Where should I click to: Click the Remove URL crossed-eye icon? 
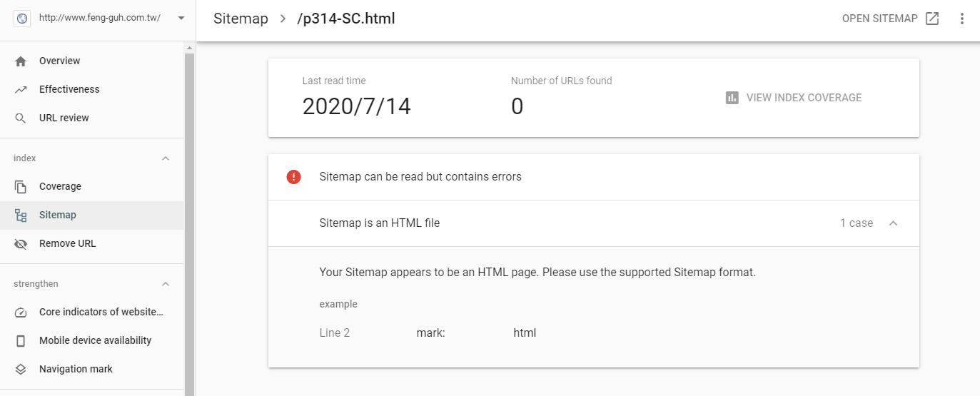[x=21, y=244]
